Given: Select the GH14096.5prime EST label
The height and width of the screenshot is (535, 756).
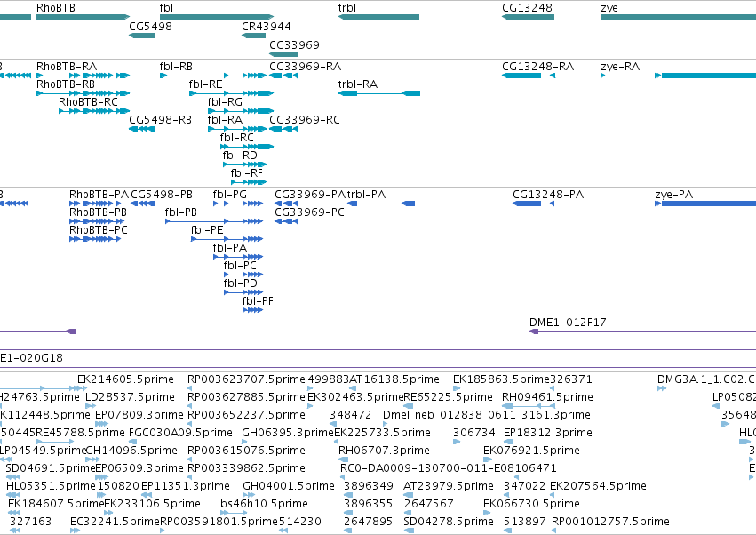Looking at the screenshot, I should (131, 451).
